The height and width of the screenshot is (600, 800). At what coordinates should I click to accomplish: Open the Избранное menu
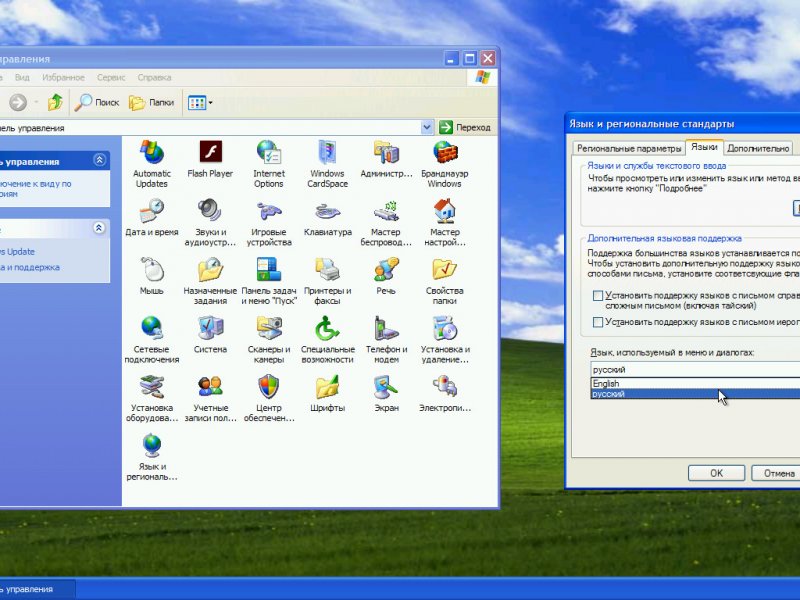(63, 78)
